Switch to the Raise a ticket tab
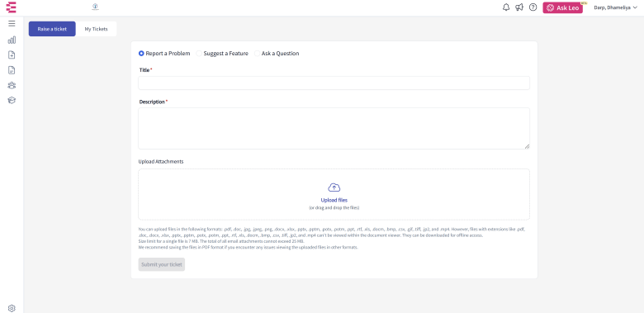Screen dimensions: 644x313 coord(52,29)
